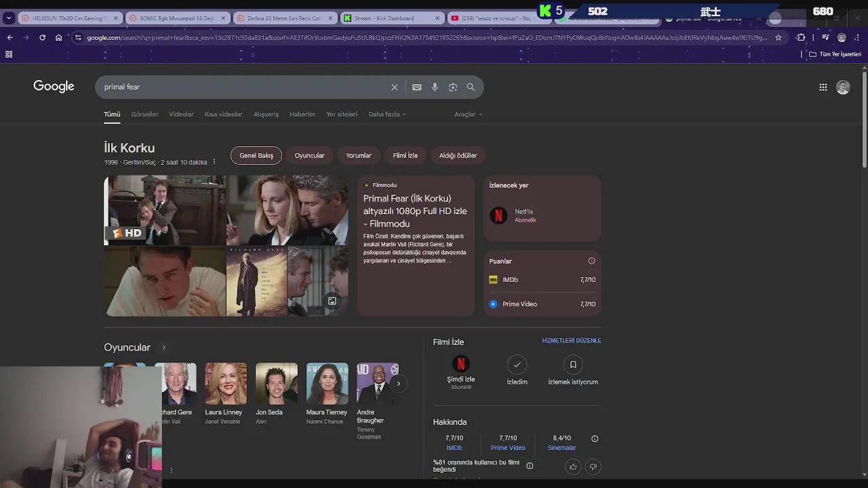This screenshot has height=488, width=868.
Task: Open the tab search dropdown arrow
Action: (x=8, y=18)
